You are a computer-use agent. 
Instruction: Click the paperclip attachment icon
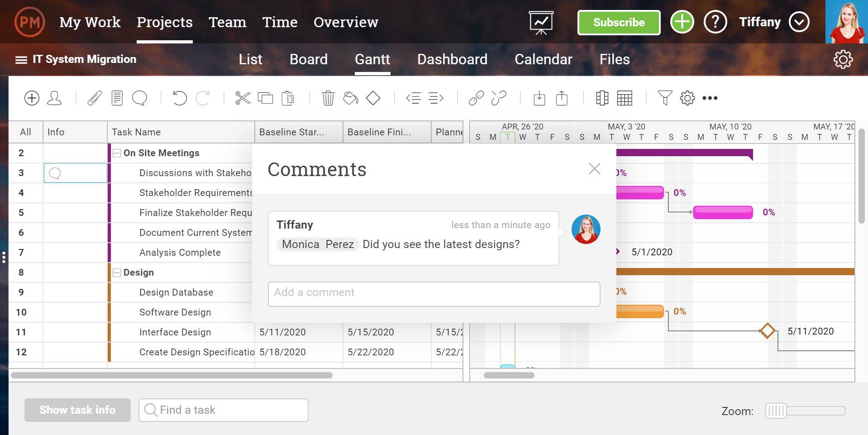[95, 98]
